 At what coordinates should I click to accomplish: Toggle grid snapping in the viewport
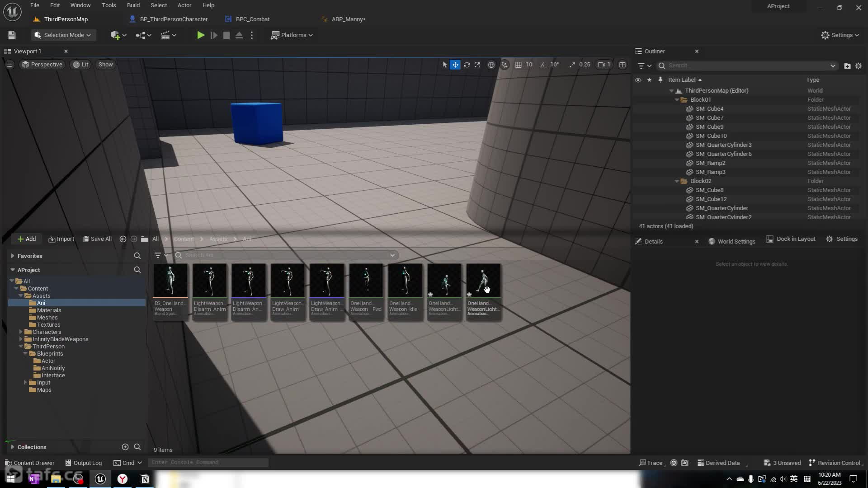[519, 65]
